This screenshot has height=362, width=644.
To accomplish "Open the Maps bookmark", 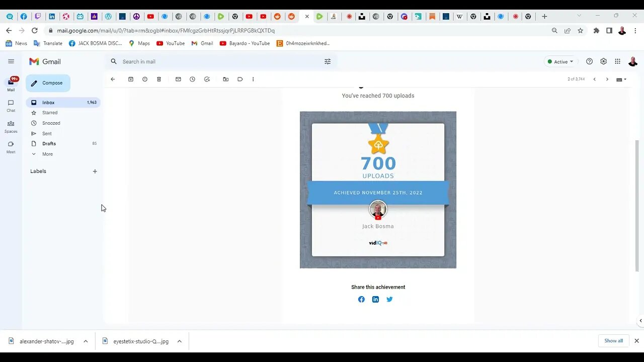I will pos(139,43).
